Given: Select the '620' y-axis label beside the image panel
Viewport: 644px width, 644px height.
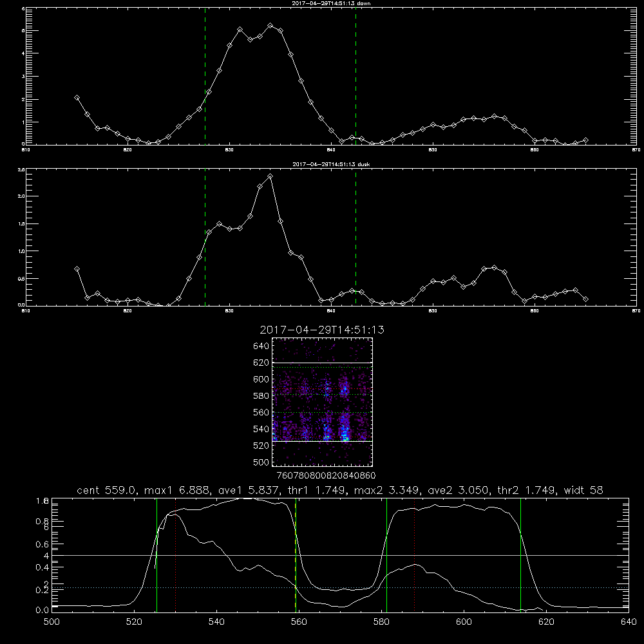Looking at the screenshot, I should point(261,363).
